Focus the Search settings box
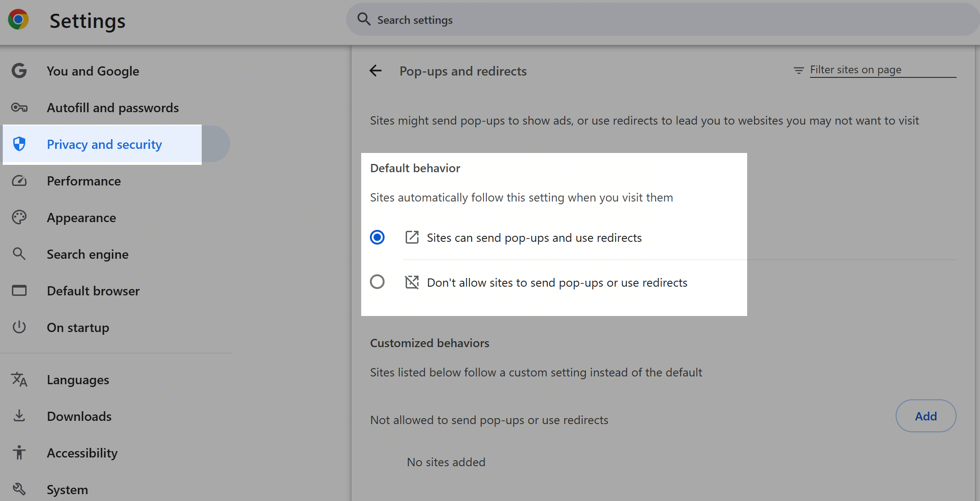The image size is (980, 501). [x=663, y=20]
